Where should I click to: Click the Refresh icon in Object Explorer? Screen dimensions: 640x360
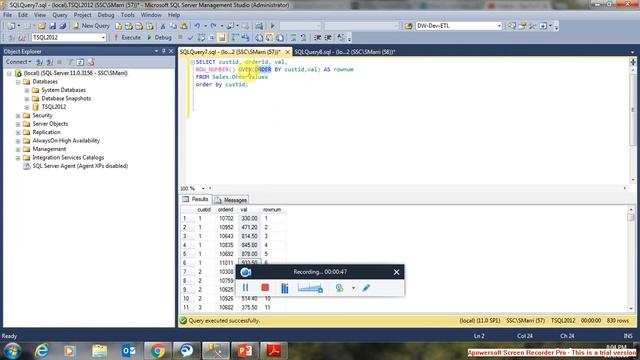(80, 62)
